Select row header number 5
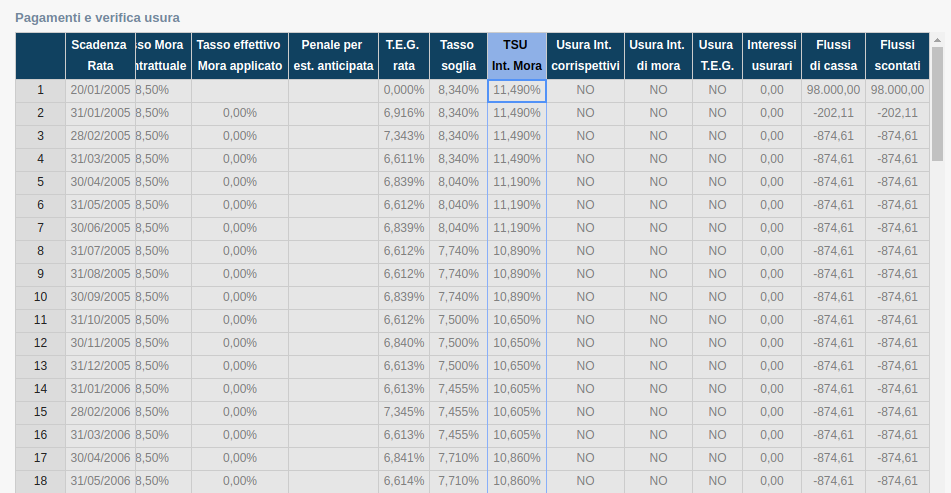 click(x=40, y=182)
